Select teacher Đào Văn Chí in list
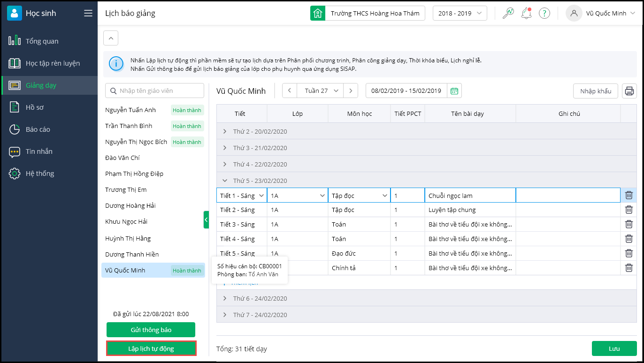 [123, 158]
